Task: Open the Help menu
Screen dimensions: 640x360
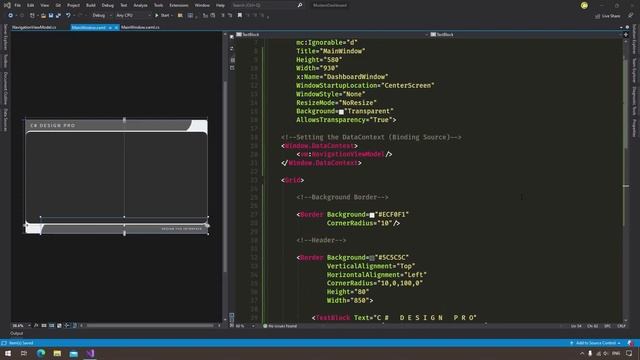Action: tap(220, 5)
